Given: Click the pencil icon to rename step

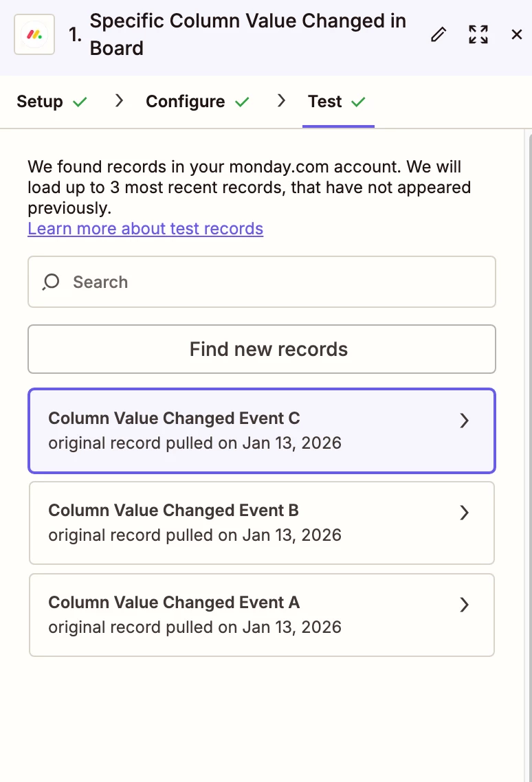Looking at the screenshot, I should [439, 34].
